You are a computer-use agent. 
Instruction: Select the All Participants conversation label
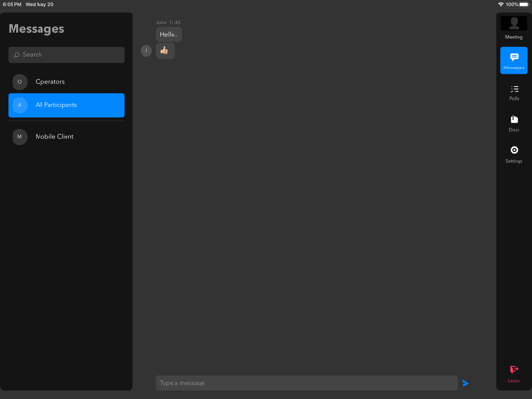[56, 105]
